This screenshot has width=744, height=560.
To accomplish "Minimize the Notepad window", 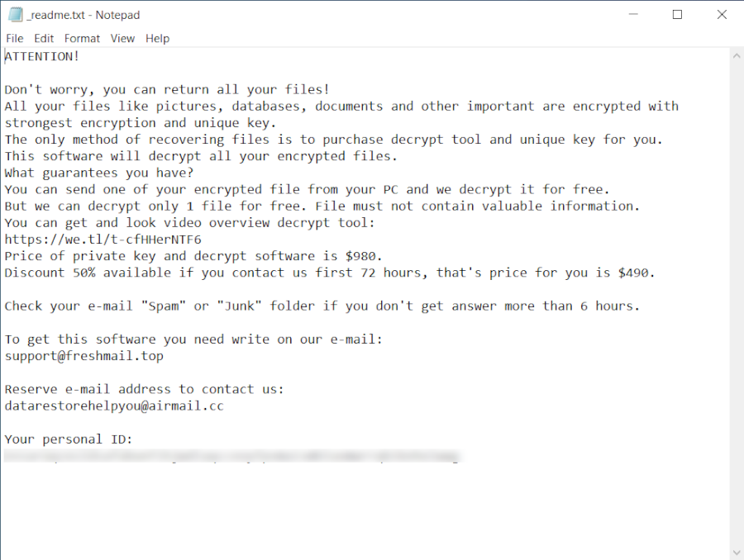I will pyautogui.click(x=634, y=15).
